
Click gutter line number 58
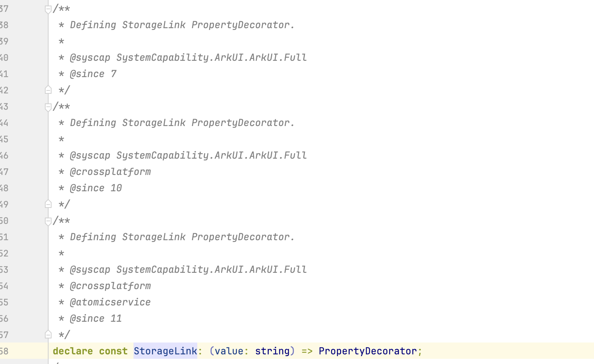point(4,351)
